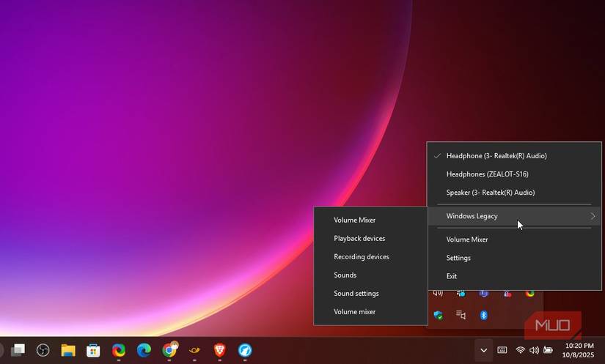Screen dimensions: 605x364
Task: Select checked Headphone (3- Realtek(R) Audio) device
Action: click(496, 156)
